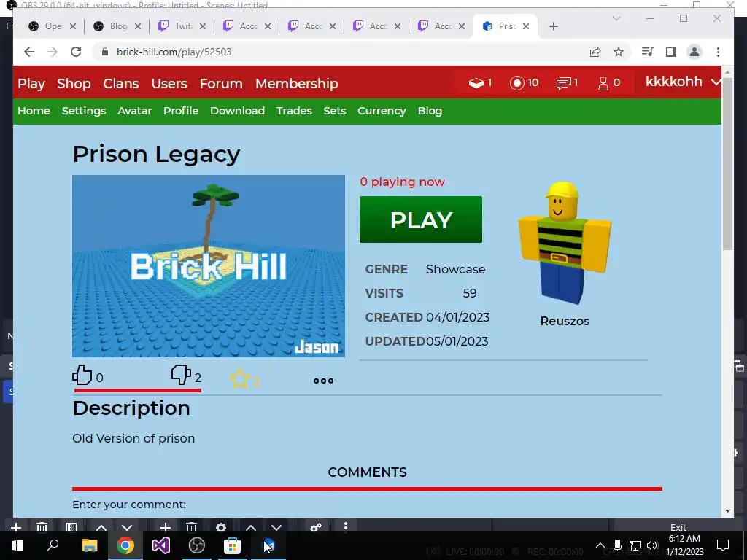The image size is (747, 560).
Task: Open Sets in green subnav
Action: tap(334, 111)
